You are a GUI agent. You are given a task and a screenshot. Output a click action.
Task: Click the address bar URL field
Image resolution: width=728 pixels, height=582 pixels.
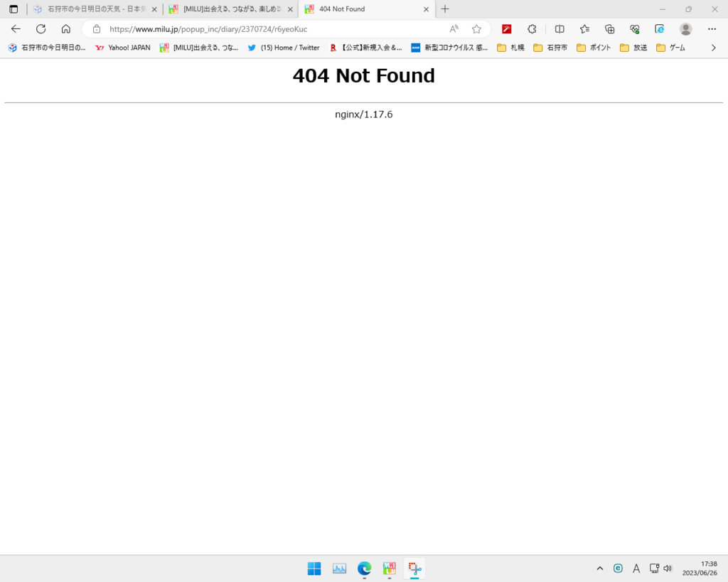(x=270, y=29)
